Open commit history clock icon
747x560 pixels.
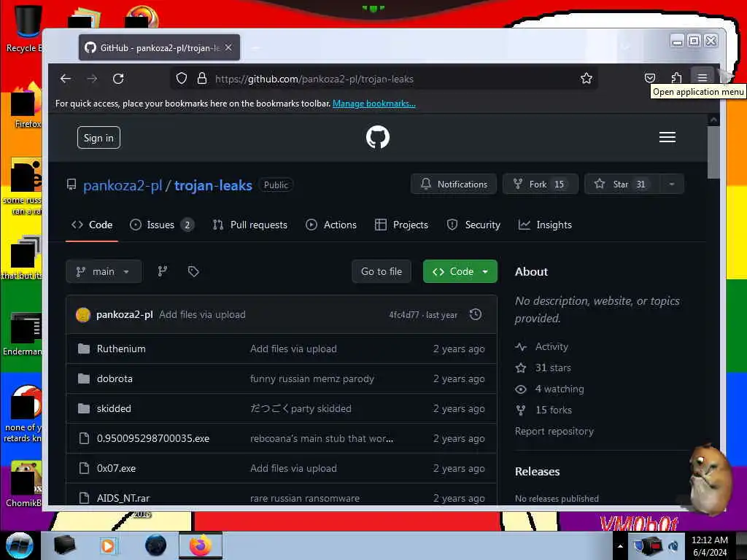click(476, 314)
